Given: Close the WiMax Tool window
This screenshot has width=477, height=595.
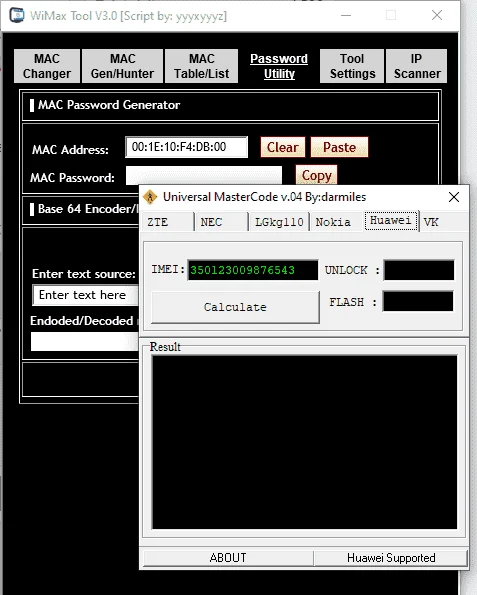Looking at the screenshot, I should [x=437, y=16].
